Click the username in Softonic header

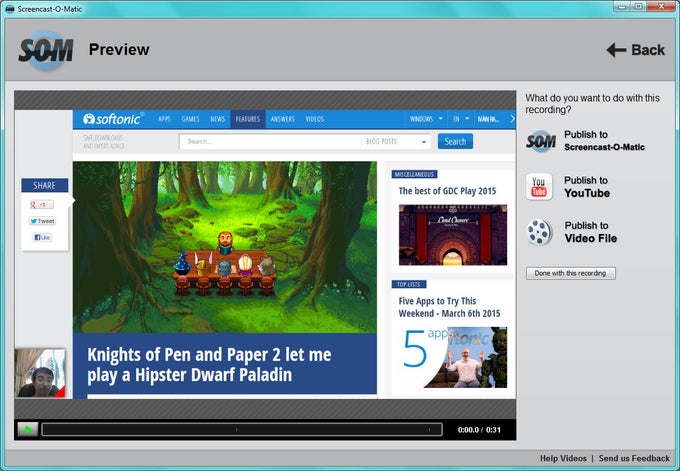tap(488, 119)
